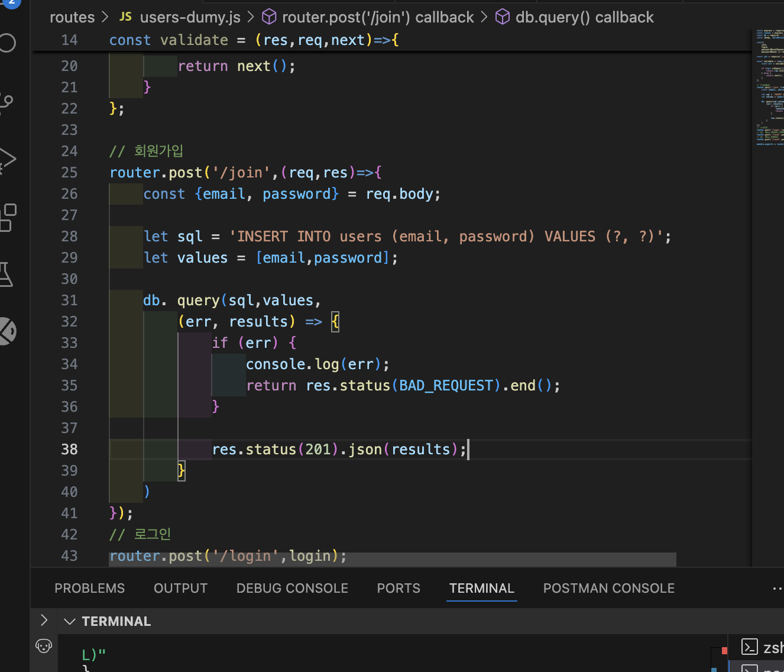Click the JS file icon in breadcrumb

[125, 17]
